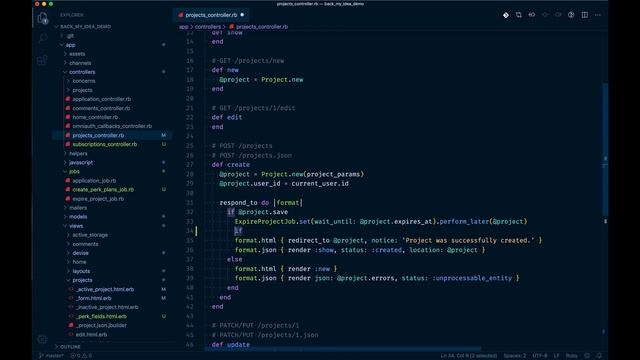Click the GitLens diamond icon in the editor toolbar
Image resolution: width=640 pixels, height=360 pixels.
point(506,15)
